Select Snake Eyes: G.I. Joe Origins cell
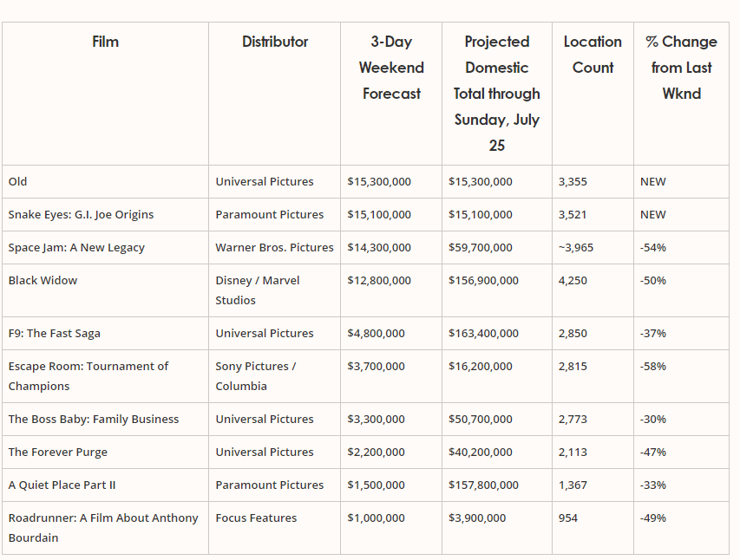Screen dimensions: 740x560 [82, 215]
